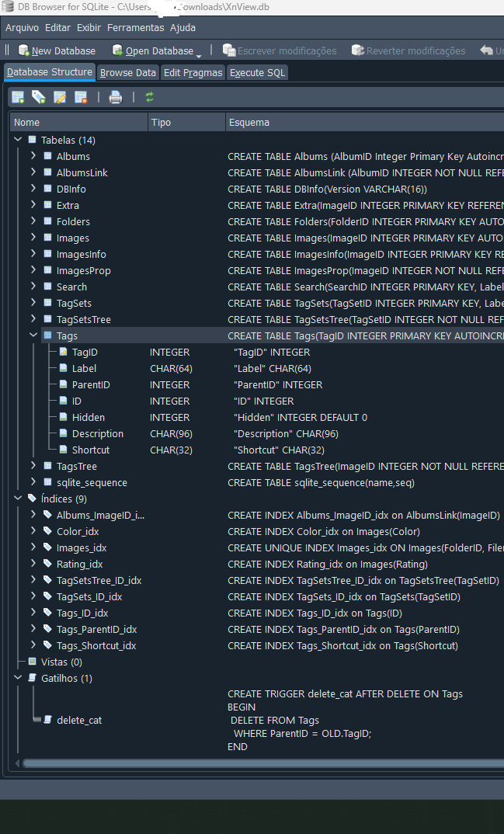504x834 pixels.
Task: Expand the Folders table
Action: (33, 221)
